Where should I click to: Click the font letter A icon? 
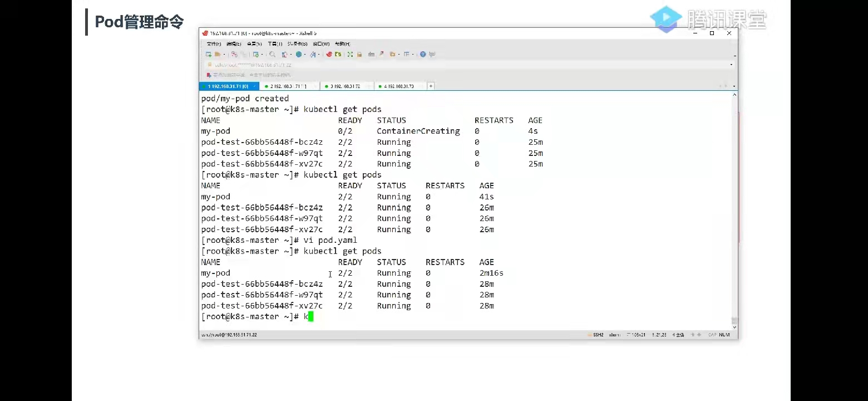point(313,55)
